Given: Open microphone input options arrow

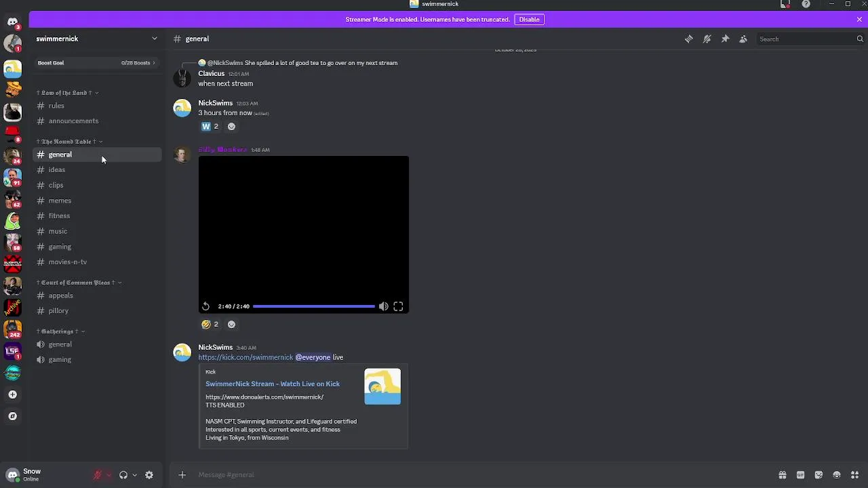Looking at the screenshot, I should pyautogui.click(x=108, y=475).
